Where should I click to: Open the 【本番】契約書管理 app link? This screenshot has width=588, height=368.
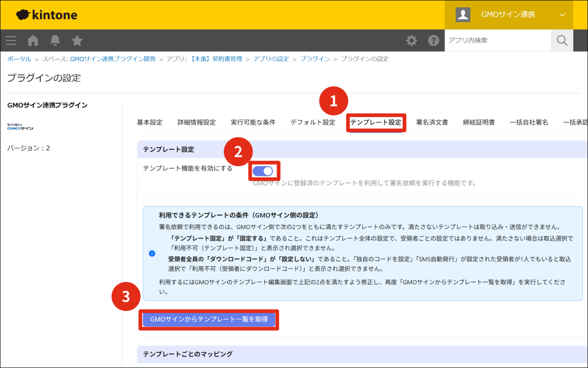click(216, 59)
